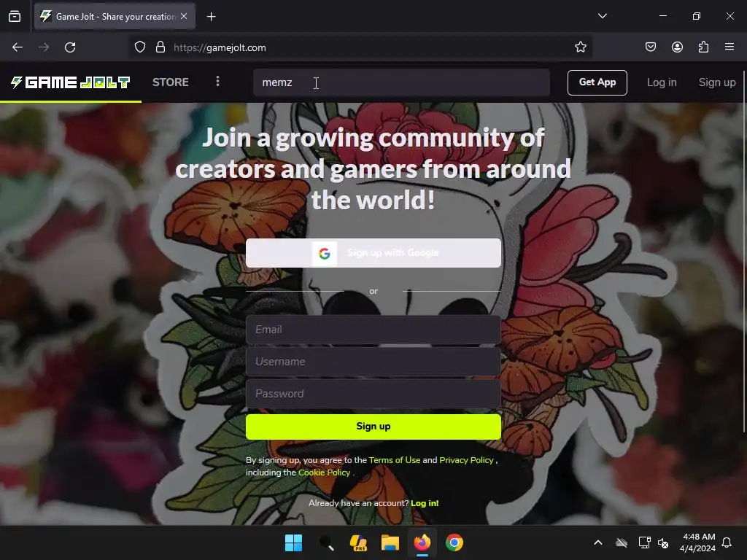Click the network display tray icon
This screenshot has width=747, height=560.
click(x=645, y=542)
